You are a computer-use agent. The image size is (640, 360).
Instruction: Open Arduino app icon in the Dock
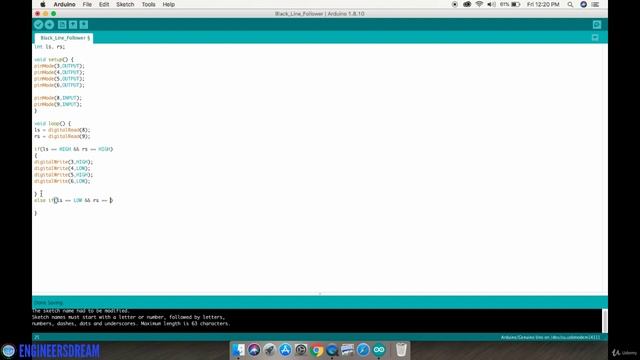(x=379, y=350)
